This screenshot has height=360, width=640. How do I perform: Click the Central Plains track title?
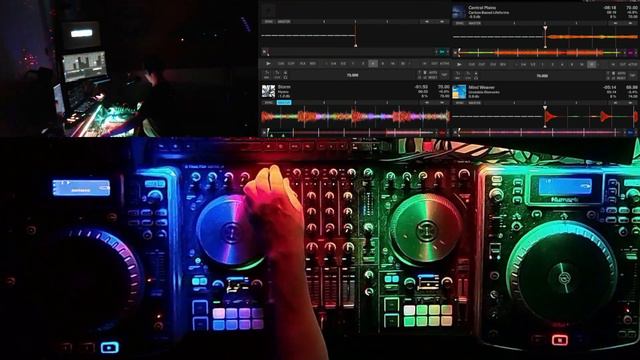482,8
